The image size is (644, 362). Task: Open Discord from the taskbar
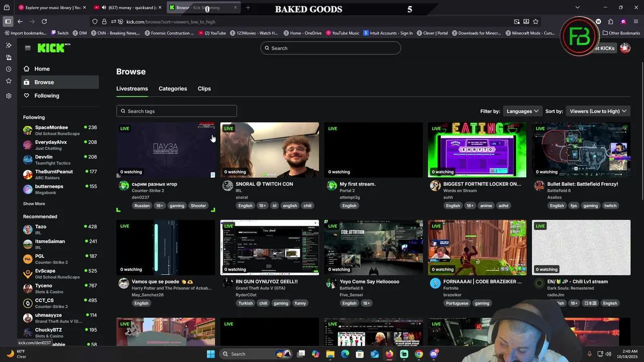click(x=434, y=354)
